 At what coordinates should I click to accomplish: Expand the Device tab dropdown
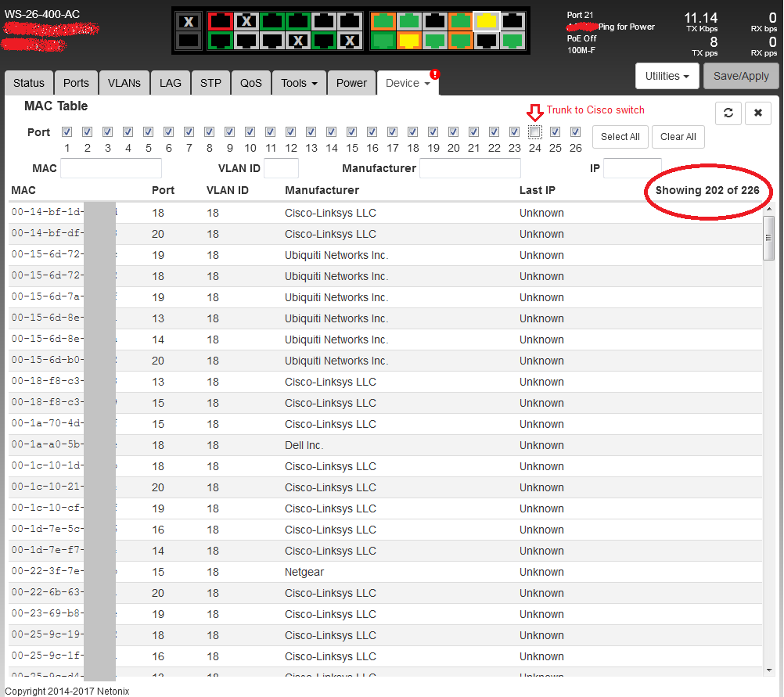click(x=408, y=83)
